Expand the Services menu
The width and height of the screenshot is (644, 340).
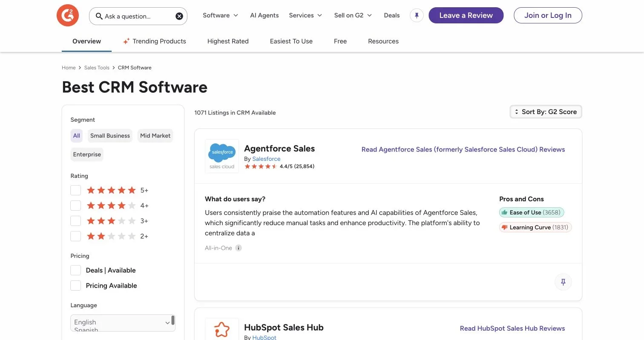(x=305, y=15)
